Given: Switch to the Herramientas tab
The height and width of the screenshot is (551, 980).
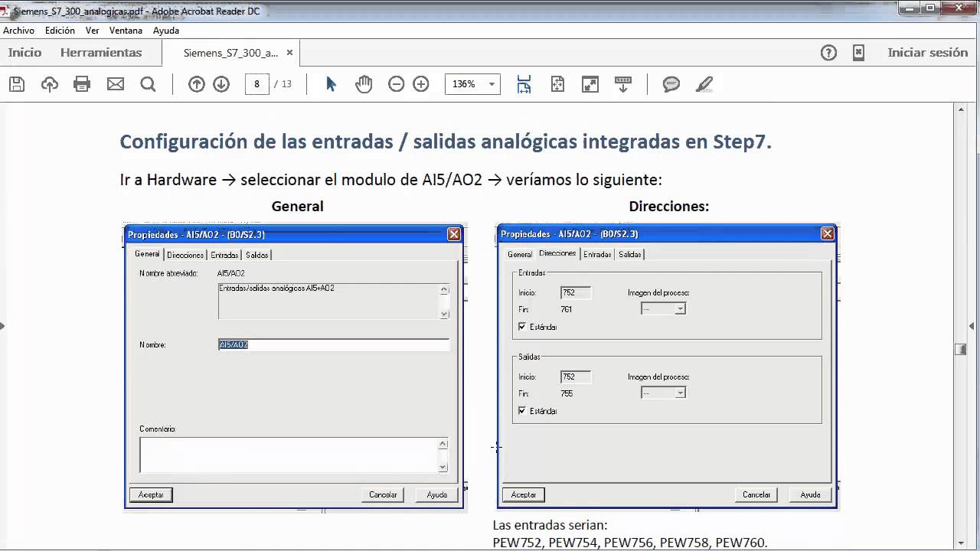Looking at the screenshot, I should coord(101,53).
